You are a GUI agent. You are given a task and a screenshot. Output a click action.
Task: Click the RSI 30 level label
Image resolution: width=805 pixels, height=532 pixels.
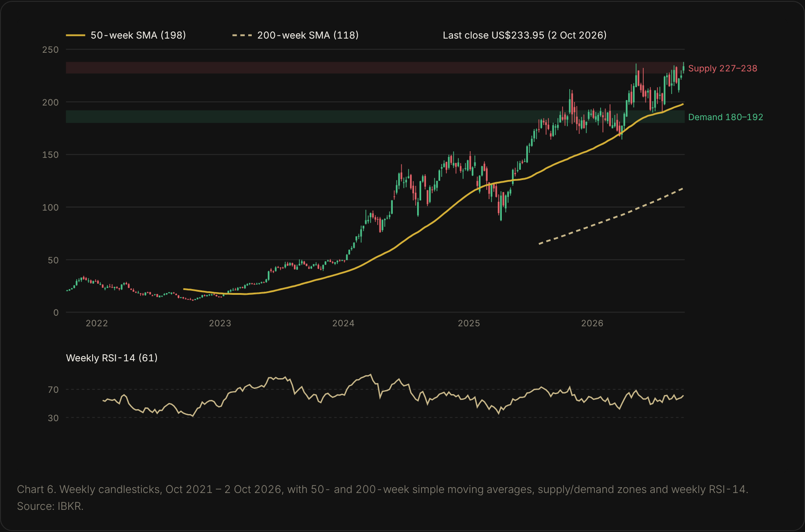(53, 418)
